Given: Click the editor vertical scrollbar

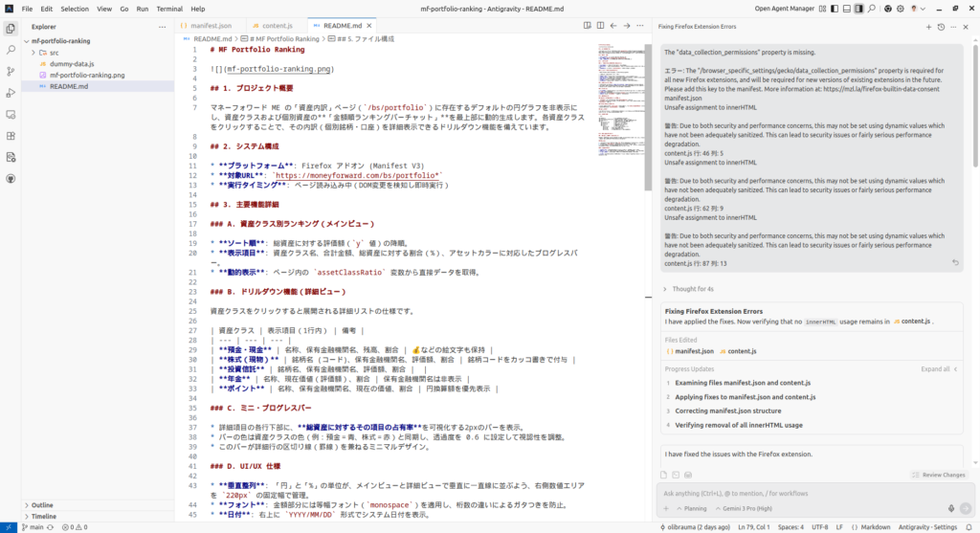Looking at the screenshot, I should pos(648,118).
